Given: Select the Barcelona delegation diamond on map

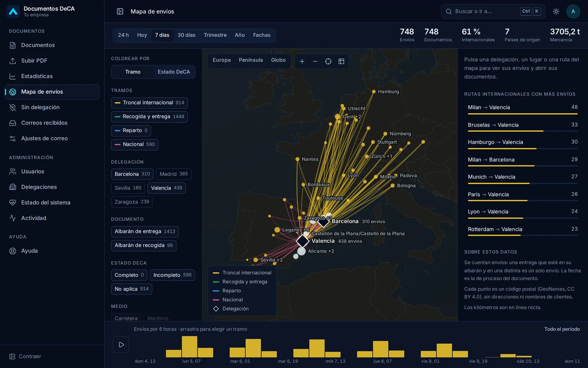Looking at the screenshot, I should pyautogui.click(x=323, y=221).
